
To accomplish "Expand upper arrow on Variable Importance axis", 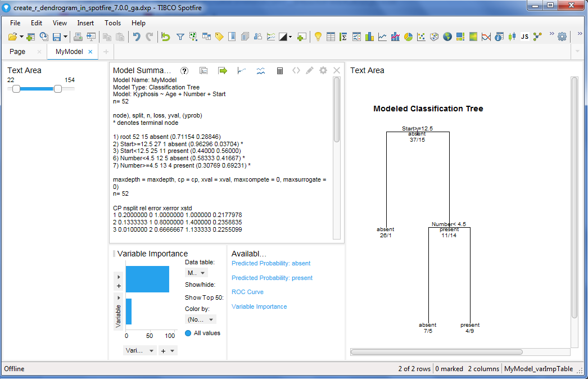I will (x=119, y=277).
